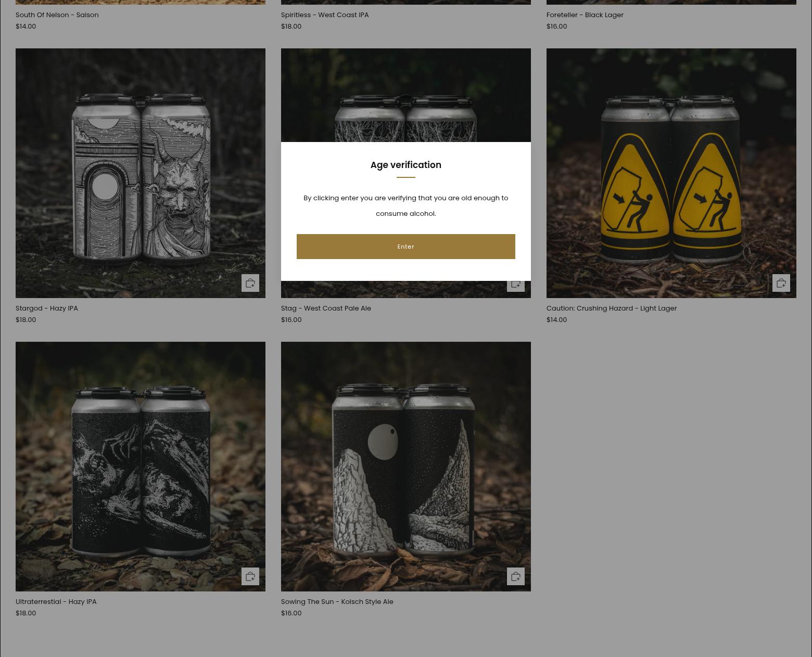Select the Sowing The Sun moon can photo
This screenshot has height=657, width=812.
[x=405, y=466]
